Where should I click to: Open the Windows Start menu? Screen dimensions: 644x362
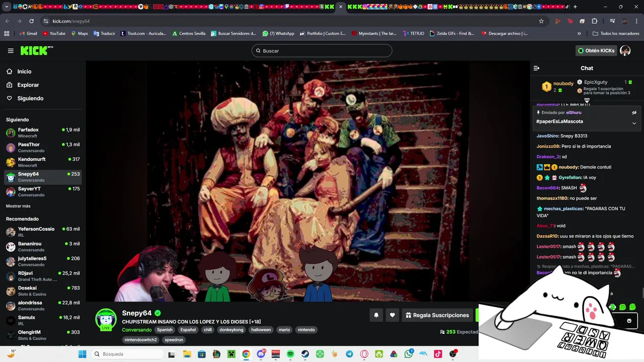coord(83,354)
